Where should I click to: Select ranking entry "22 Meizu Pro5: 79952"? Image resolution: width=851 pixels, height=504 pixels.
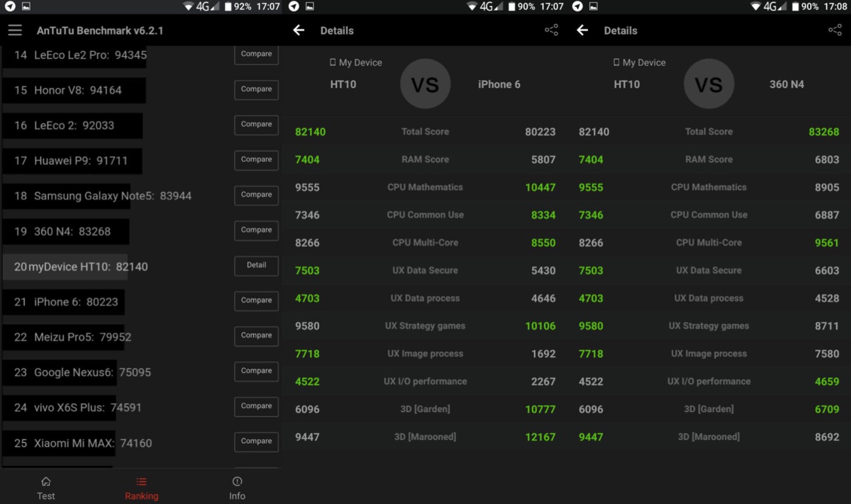tap(72, 337)
